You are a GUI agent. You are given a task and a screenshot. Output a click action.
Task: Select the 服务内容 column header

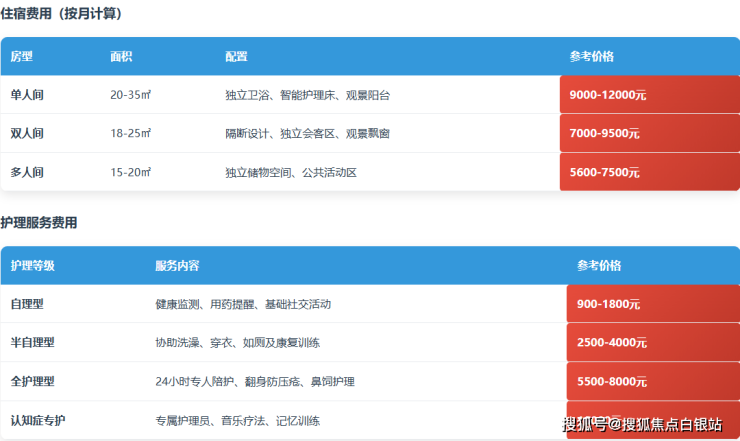tap(177, 266)
